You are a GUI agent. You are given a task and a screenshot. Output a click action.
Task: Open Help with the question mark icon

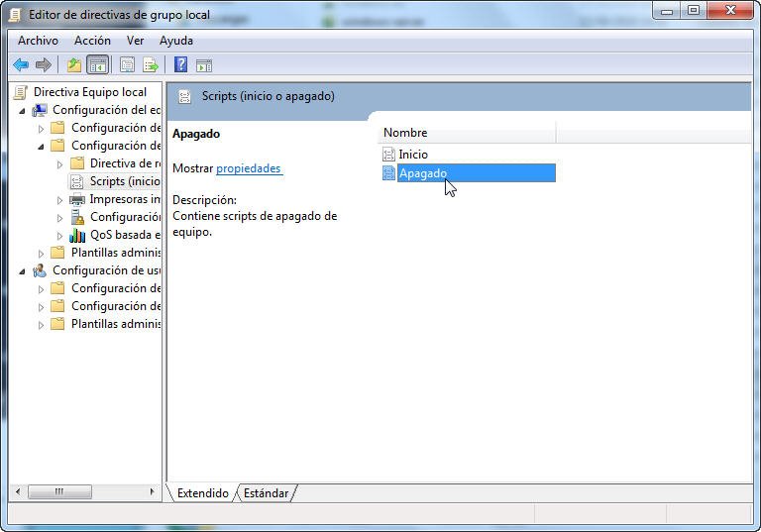pos(180,64)
